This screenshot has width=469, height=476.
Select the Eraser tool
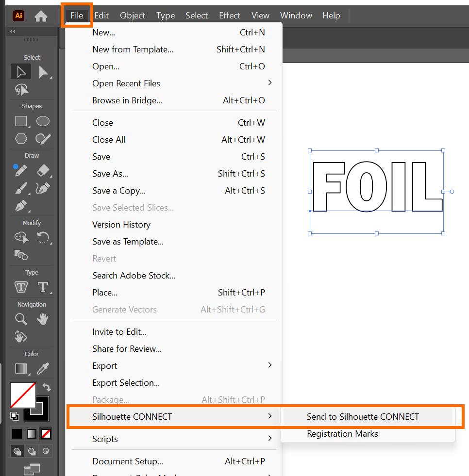pyautogui.click(x=43, y=170)
